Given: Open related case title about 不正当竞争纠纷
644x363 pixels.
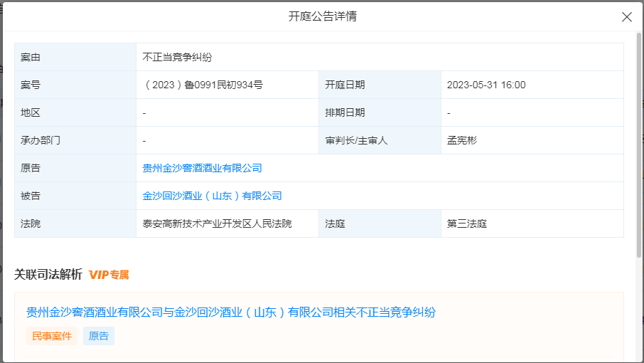Looking at the screenshot, I should (231, 312).
